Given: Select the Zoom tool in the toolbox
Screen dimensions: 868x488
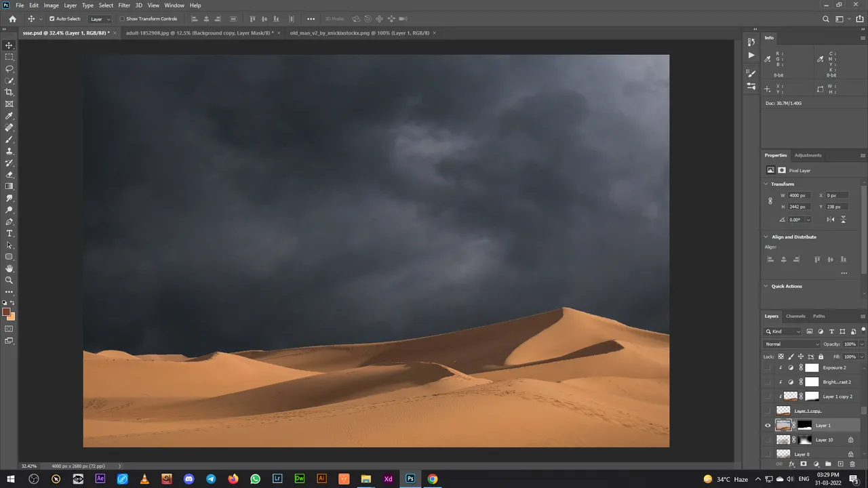Looking at the screenshot, I should pyautogui.click(x=9, y=280).
